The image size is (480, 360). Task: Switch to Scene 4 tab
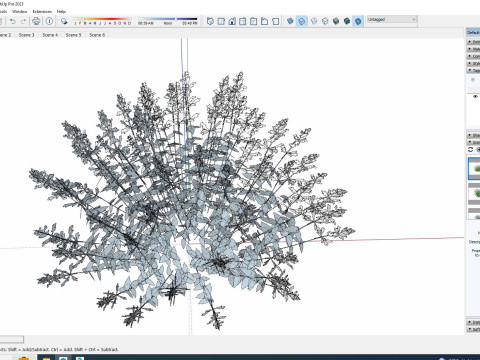[x=50, y=35]
